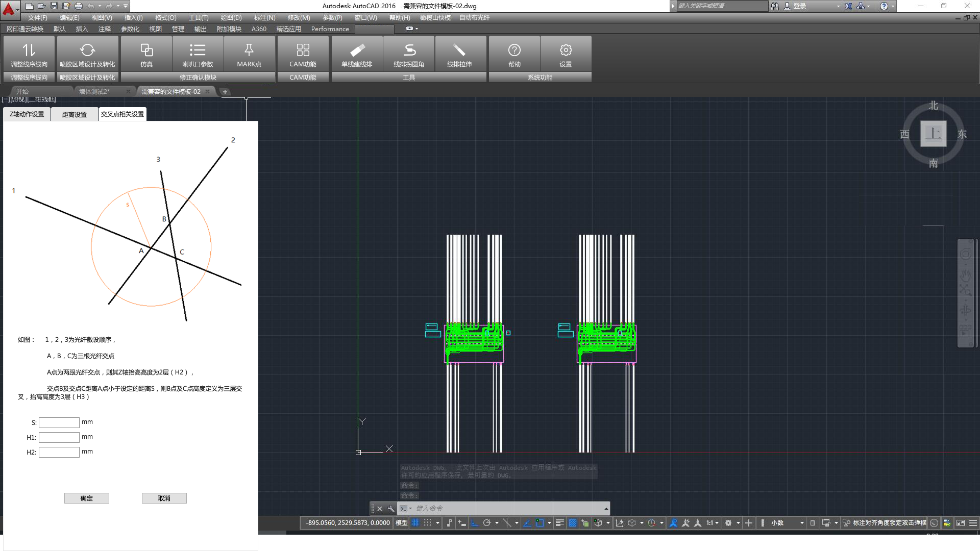Click the 调整线序线向 ribbon icon

pos(29,54)
